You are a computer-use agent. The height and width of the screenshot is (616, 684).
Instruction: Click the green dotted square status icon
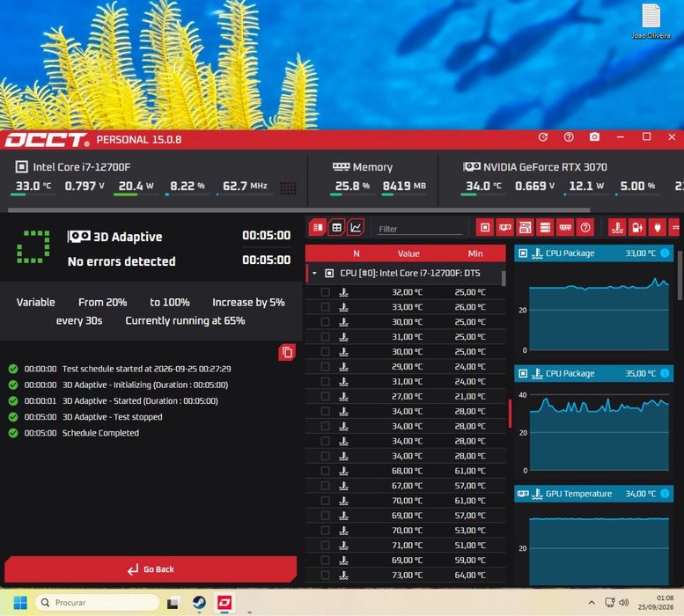(33, 247)
